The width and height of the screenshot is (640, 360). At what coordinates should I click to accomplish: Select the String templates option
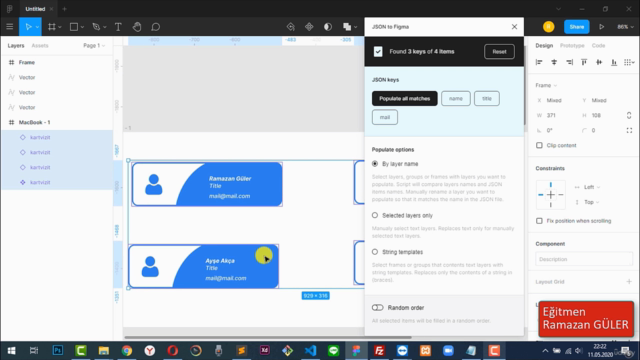(375, 252)
